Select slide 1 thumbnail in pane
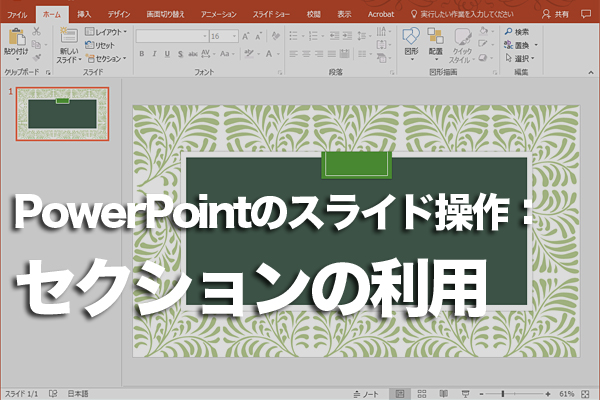The height and width of the screenshot is (400, 600). [x=62, y=114]
